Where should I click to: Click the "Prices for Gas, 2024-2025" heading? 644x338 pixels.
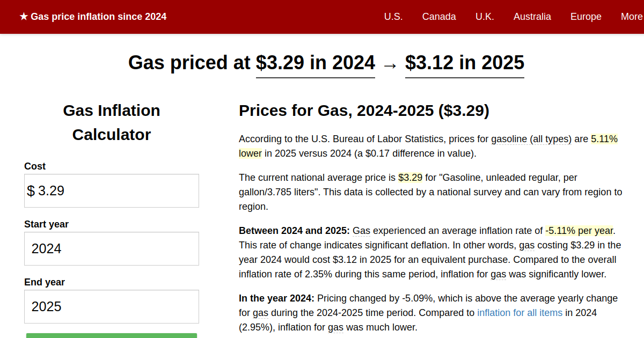(363, 111)
